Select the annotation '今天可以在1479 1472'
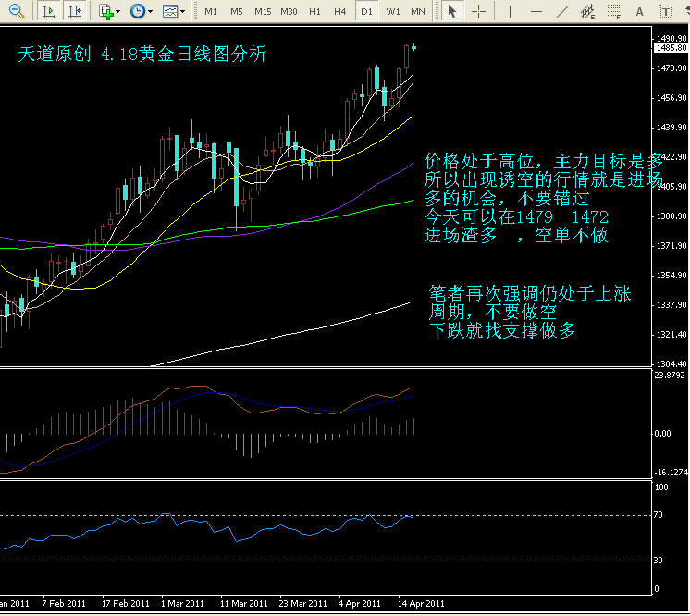The image size is (690, 616). [x=517, y=216]
